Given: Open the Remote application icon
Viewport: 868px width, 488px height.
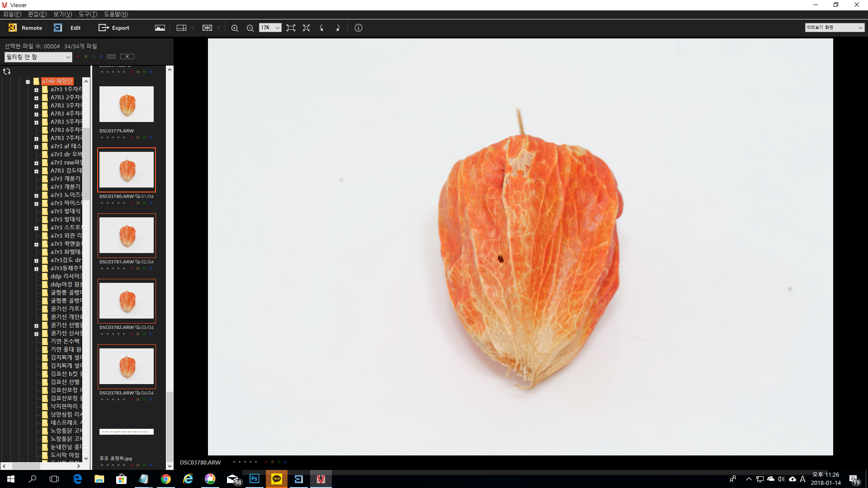Looking at the screenshot, I should click(x=13, y=28).
